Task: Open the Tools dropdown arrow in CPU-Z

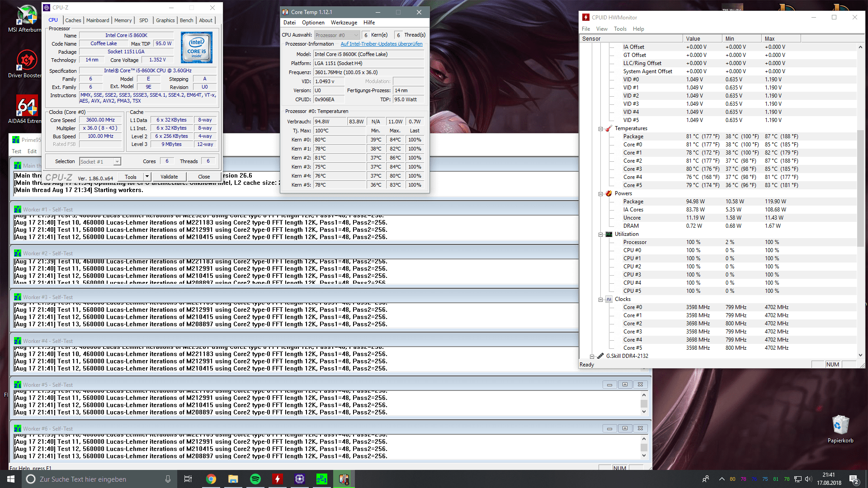Action: [147, 177]
